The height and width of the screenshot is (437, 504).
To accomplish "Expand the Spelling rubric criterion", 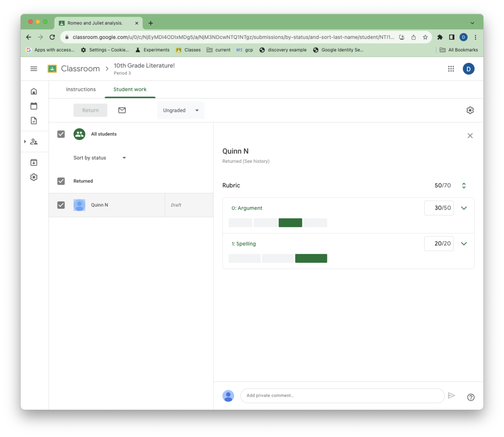I will click(464, 243).
